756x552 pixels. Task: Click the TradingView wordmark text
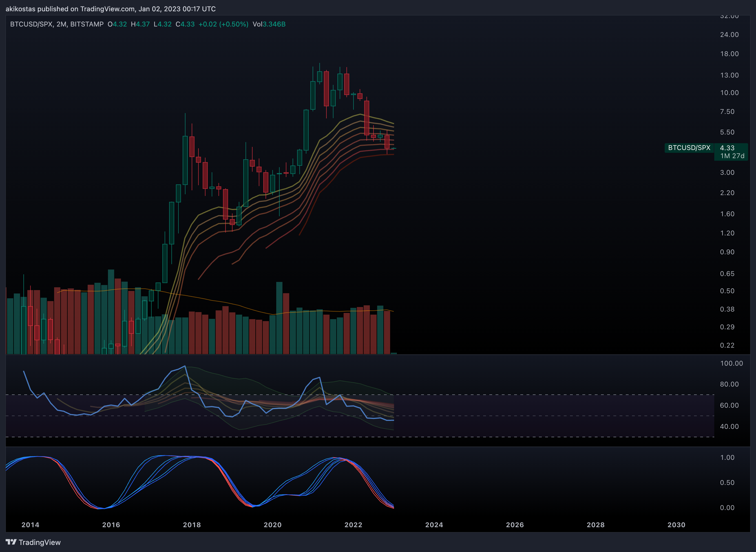40,542
